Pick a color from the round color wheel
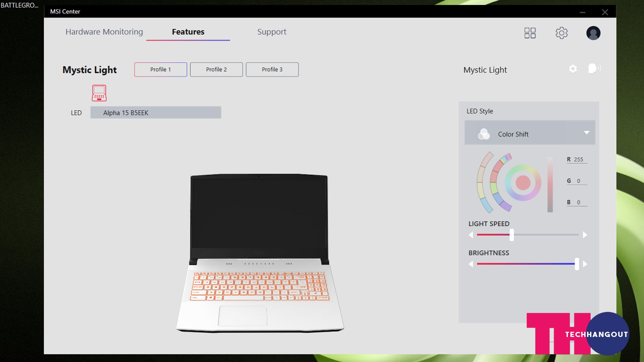The height and width of the screenshot is (362, 644). (x=523, y=183)
